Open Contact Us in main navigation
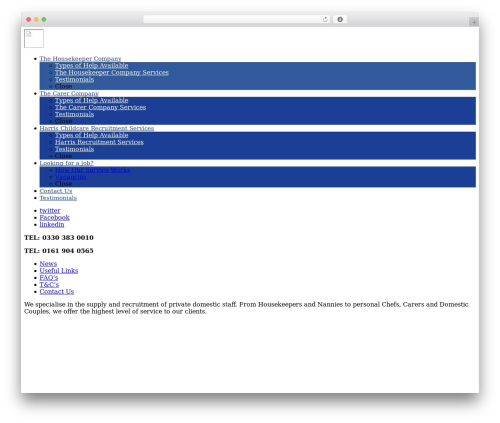 pyautogui.click(x=56, y=191)
